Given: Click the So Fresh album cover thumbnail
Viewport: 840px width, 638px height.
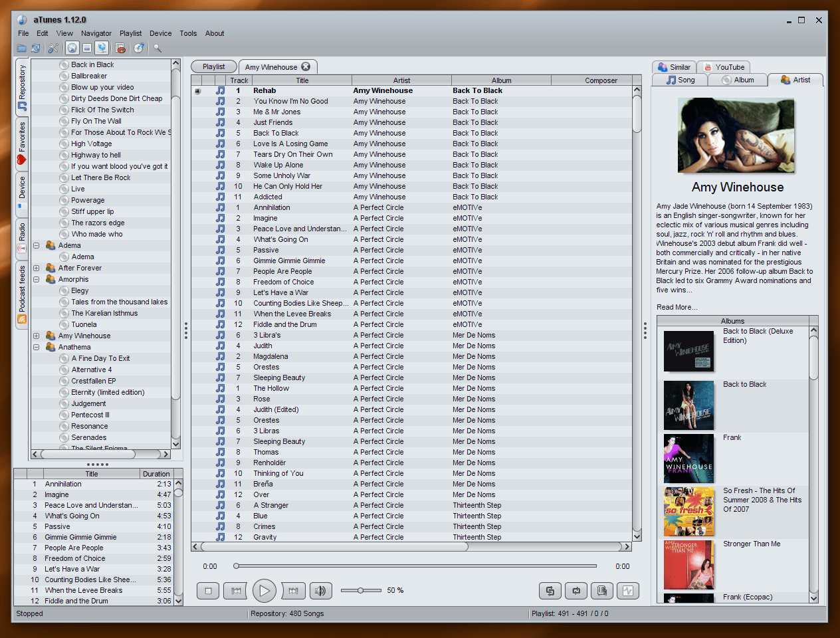Looking at the screenshot, I should pos(689,512).
